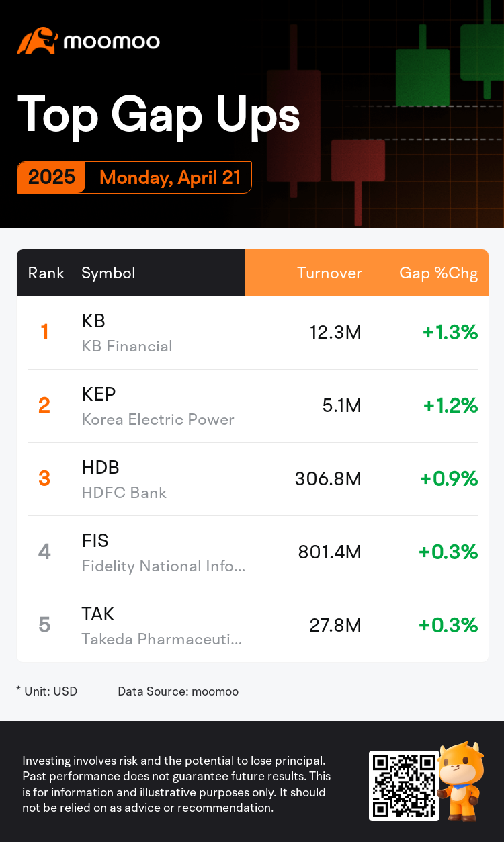Click the Data Source: moomoo text
This screenshot has height=842, width=504.
click(177, 691)
